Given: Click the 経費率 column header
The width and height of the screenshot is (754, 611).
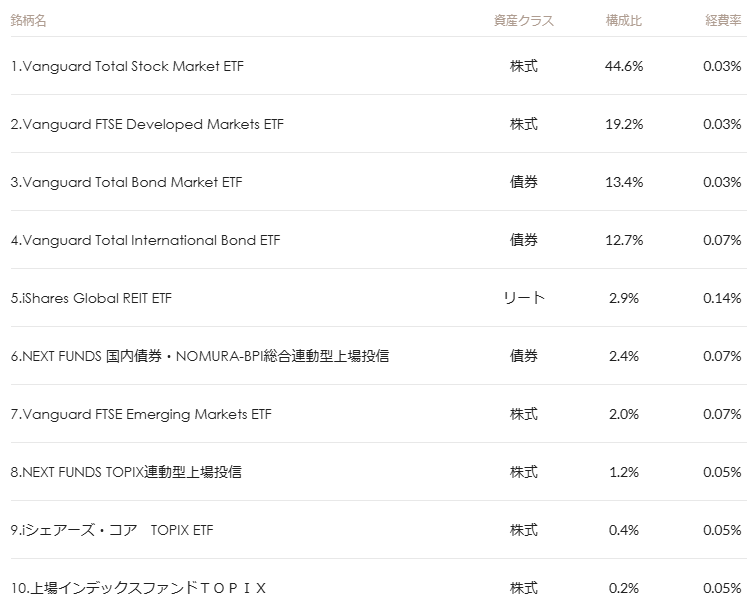Looking at the screenshot, I should pos(721,20).
